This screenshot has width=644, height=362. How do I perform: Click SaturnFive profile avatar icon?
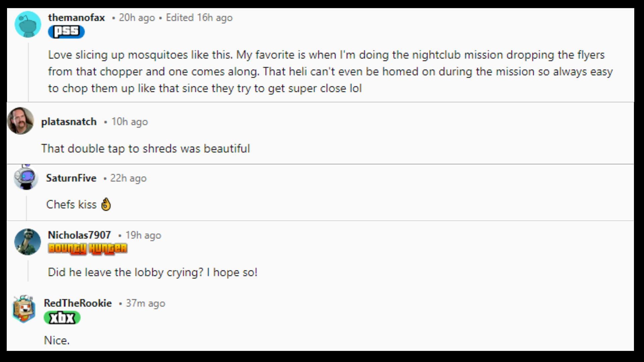point(25,178)
